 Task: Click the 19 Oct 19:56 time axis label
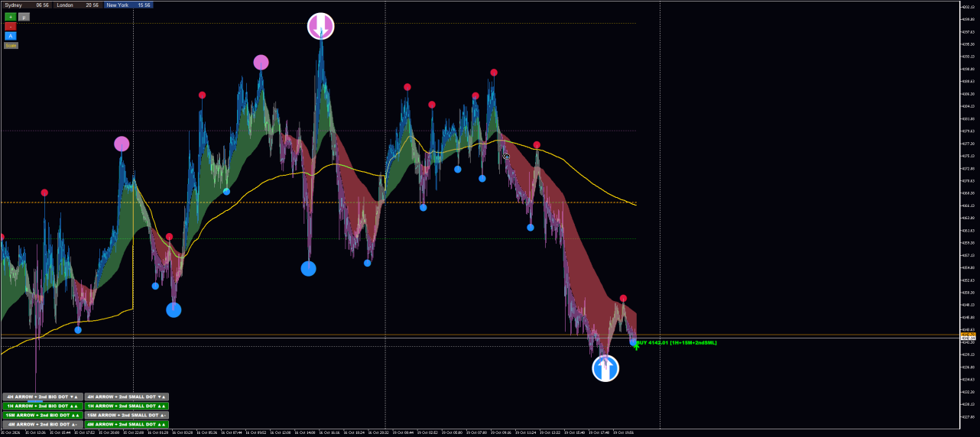pyautogui.click(x=622, y=432)
